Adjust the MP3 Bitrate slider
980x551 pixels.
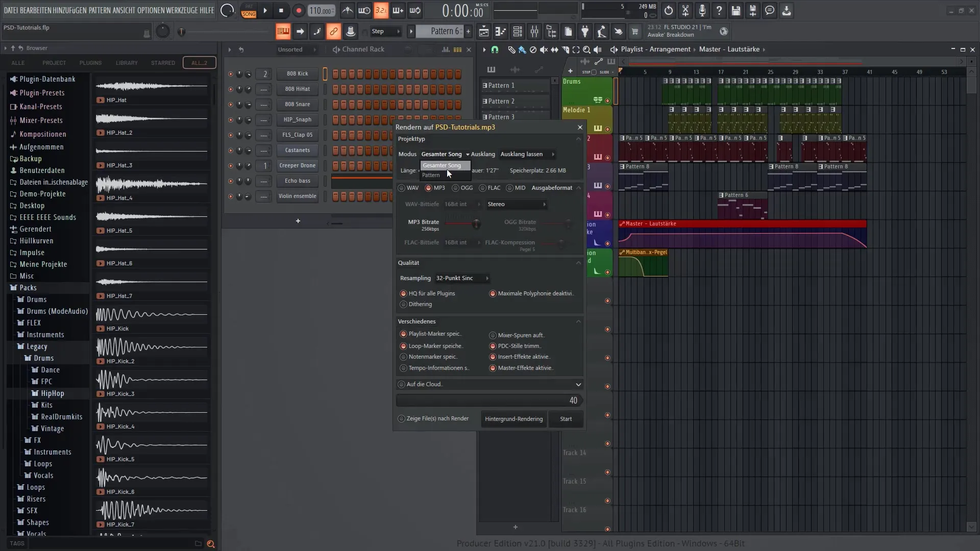476,223
